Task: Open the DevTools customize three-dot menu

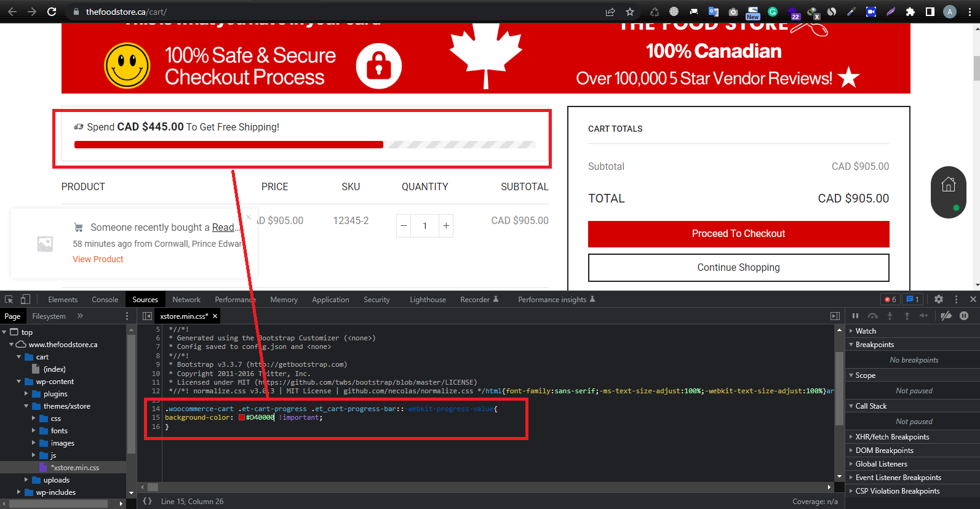Action: pos(956,299)
